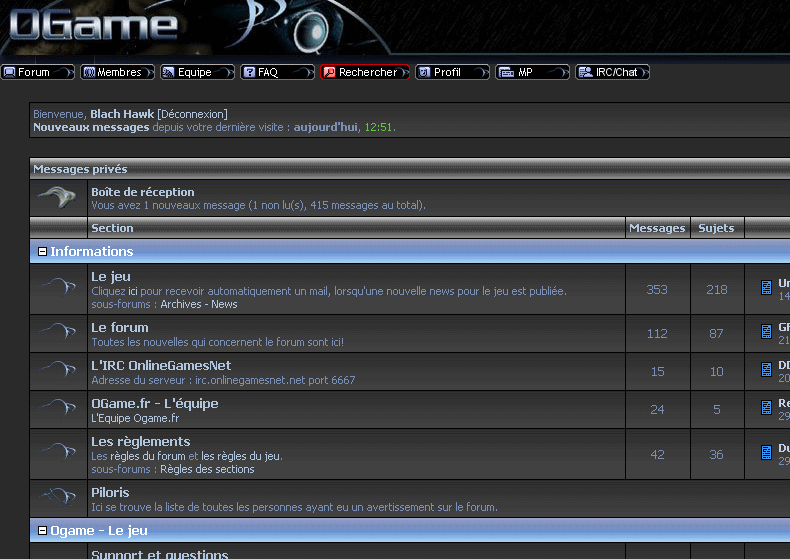The width and height of the screenshot is (790, 559).
Task: Open the Equipe navigation button
Action: point(198,72)
